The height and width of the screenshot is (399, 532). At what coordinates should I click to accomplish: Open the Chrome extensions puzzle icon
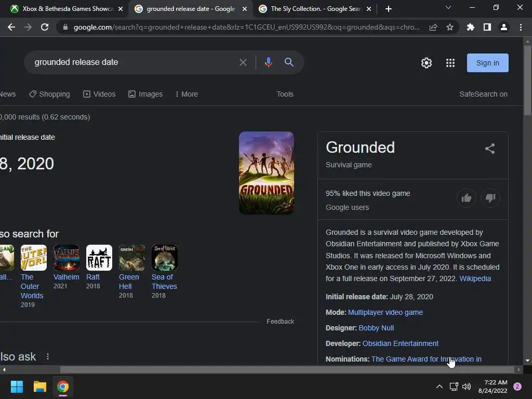[x=471, y=27]
